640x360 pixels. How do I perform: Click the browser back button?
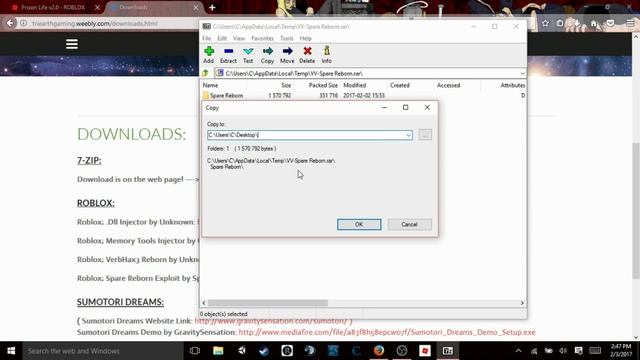click(x=11, y=23)
